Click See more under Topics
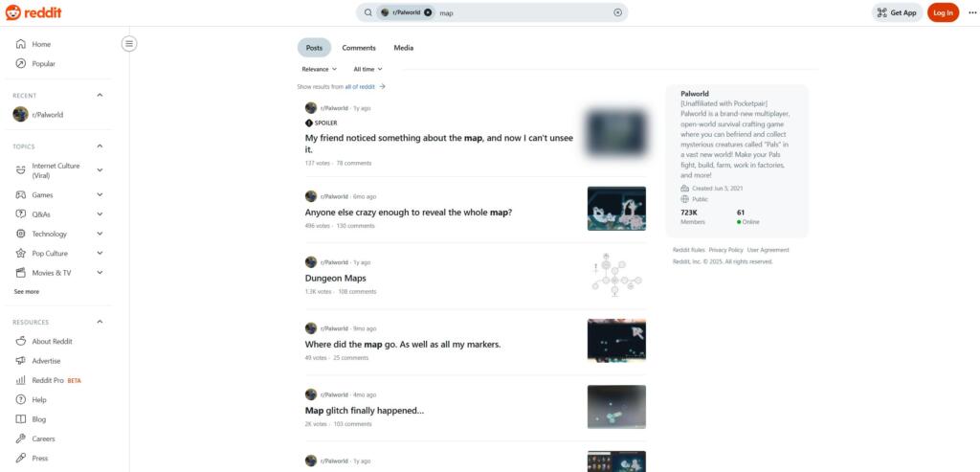 point(27,292)
